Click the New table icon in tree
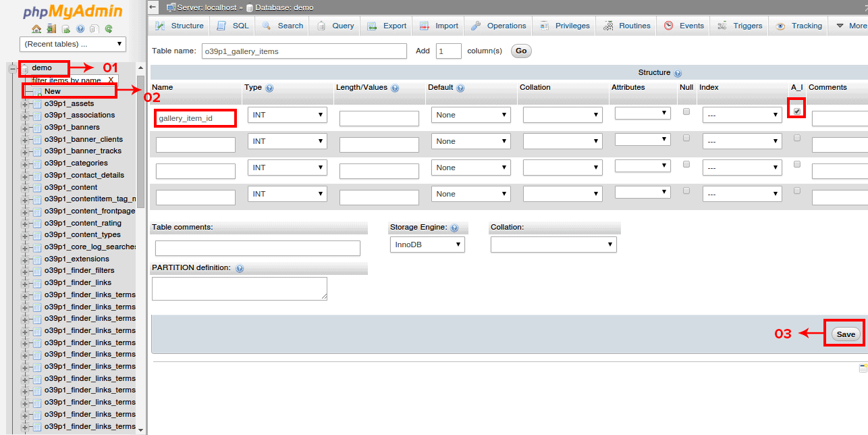 [x=37, y=92]
